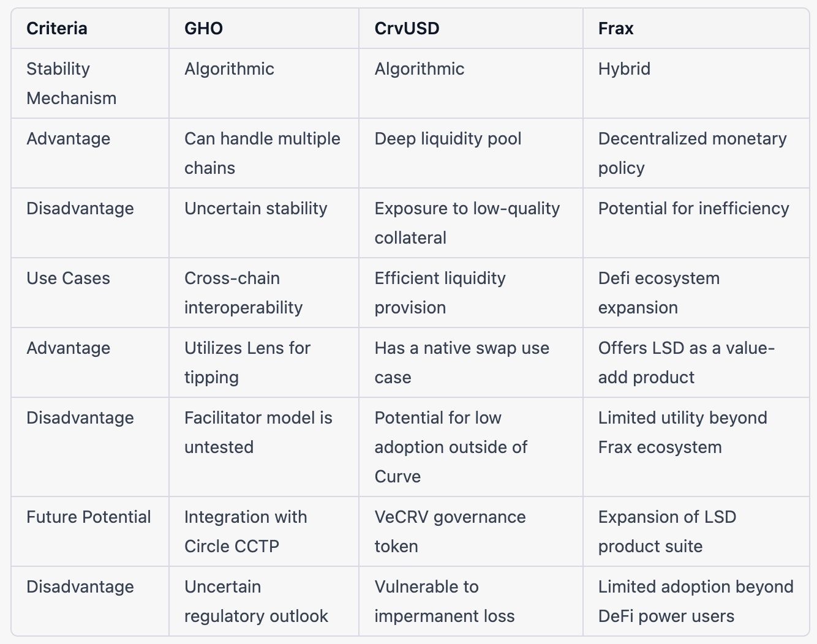Click the Decentralized monetary policy cell
817x644 pixels.
[x=693, y=153]
